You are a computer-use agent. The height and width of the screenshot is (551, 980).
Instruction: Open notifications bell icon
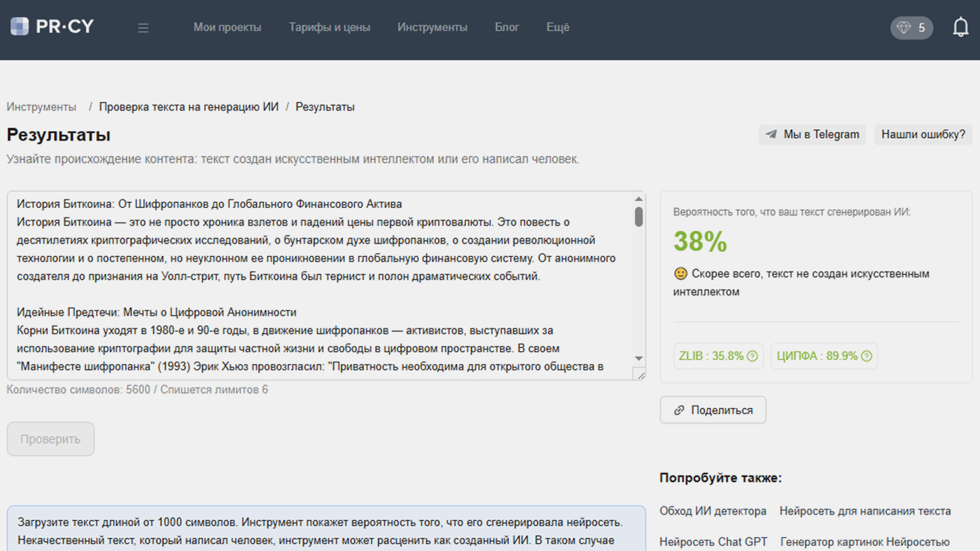960,27
